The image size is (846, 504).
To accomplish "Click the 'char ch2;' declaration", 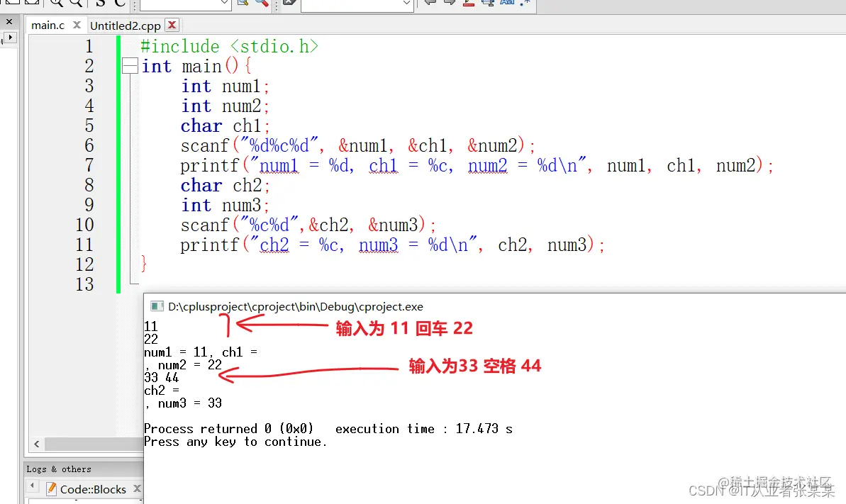I will (225, 185).
